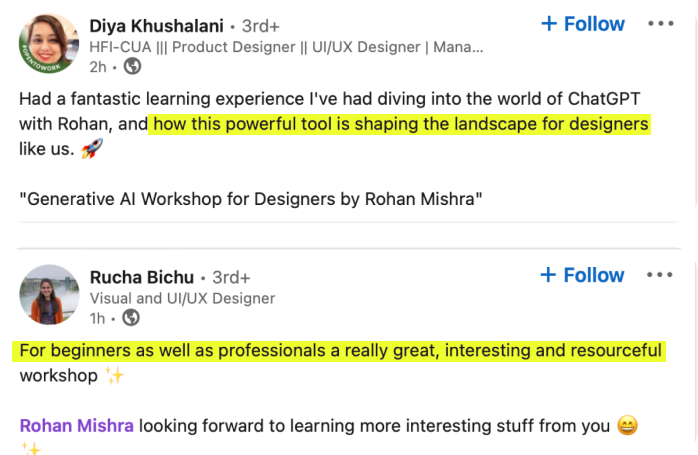698x455 pixels.
Task: Click the sparkles emoji after "workshop"
Action: click(115, 377)
